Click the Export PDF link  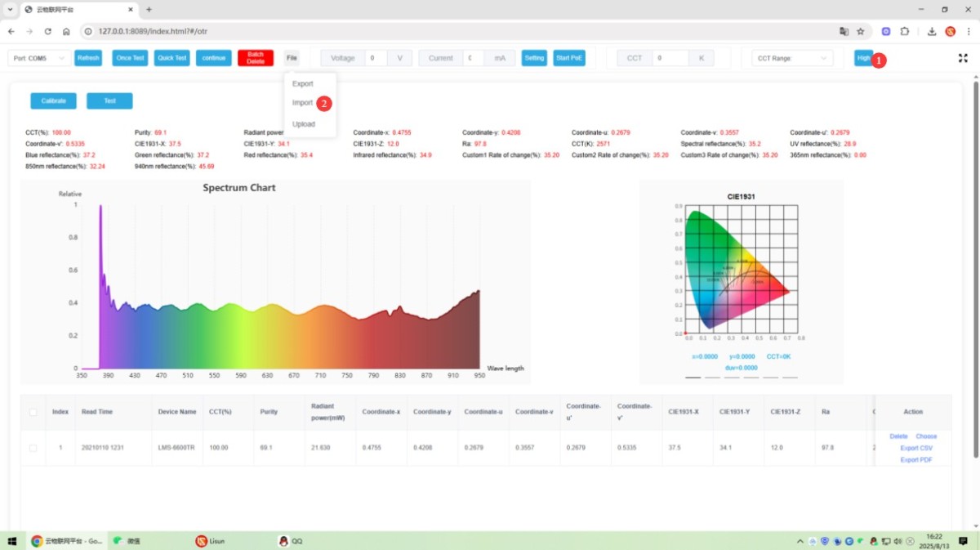click(x=916, y=460)
